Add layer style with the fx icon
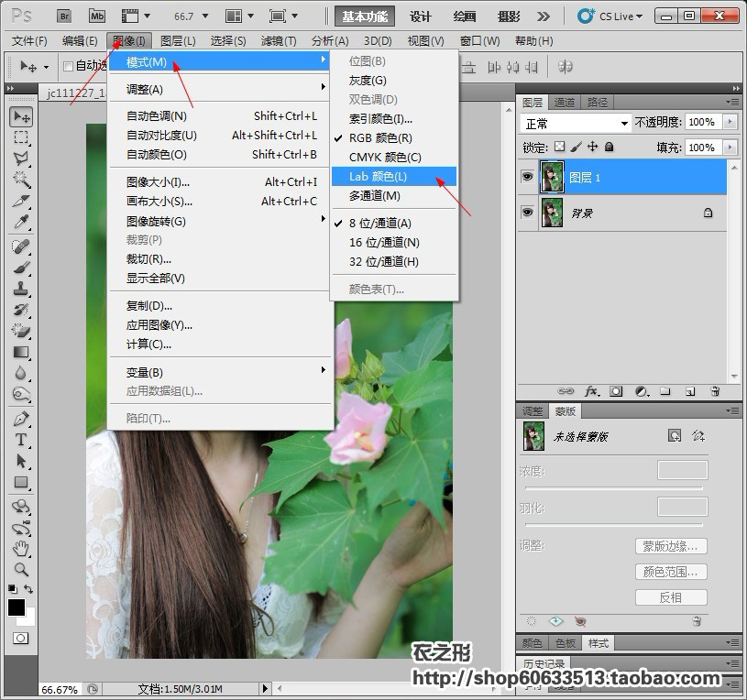 tap(592, 391)
